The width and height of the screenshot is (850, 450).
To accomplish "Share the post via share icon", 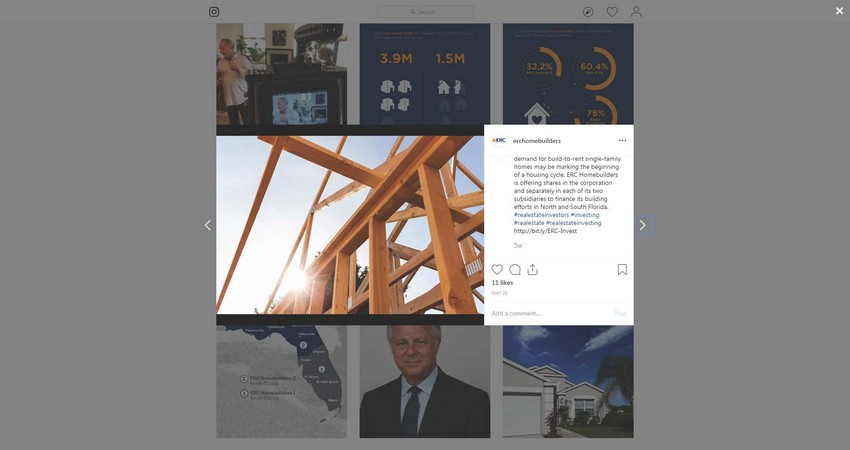I will pyautogui.click(x=533, y=269).
